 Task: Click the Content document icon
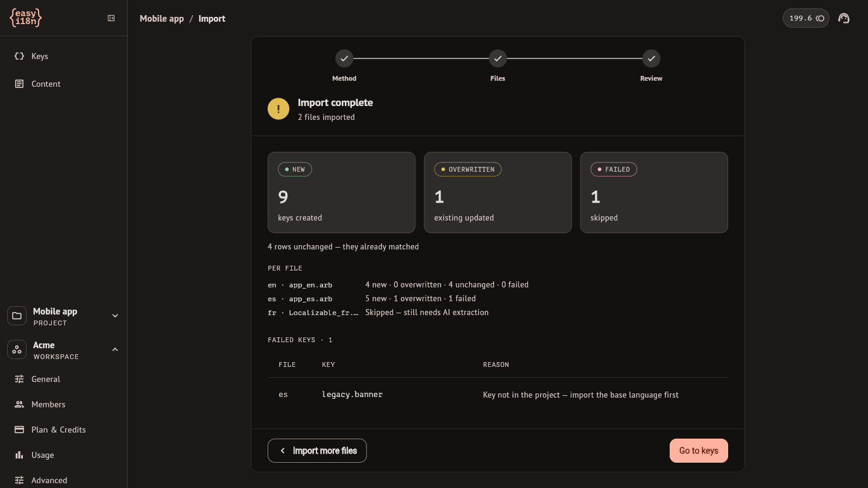[x=19, y=84]
